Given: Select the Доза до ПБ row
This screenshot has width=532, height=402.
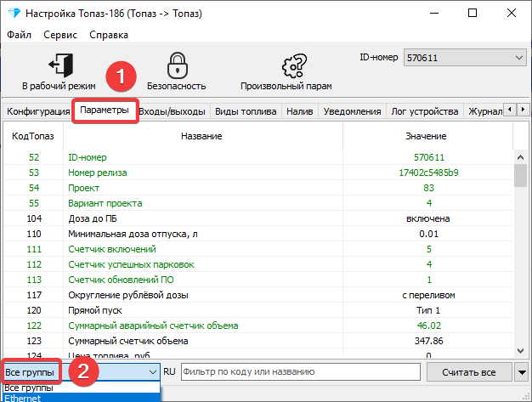Looking at the screenshot, I should point(258,218).
